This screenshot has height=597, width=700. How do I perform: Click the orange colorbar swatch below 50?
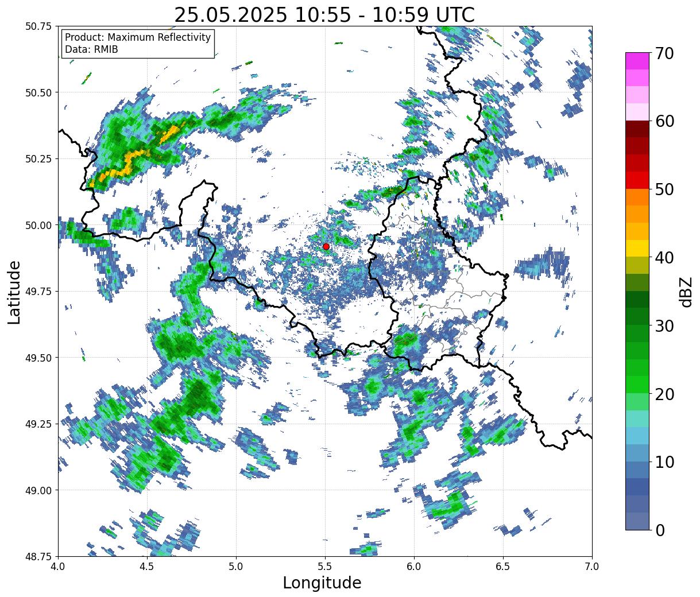coord(637,197)
